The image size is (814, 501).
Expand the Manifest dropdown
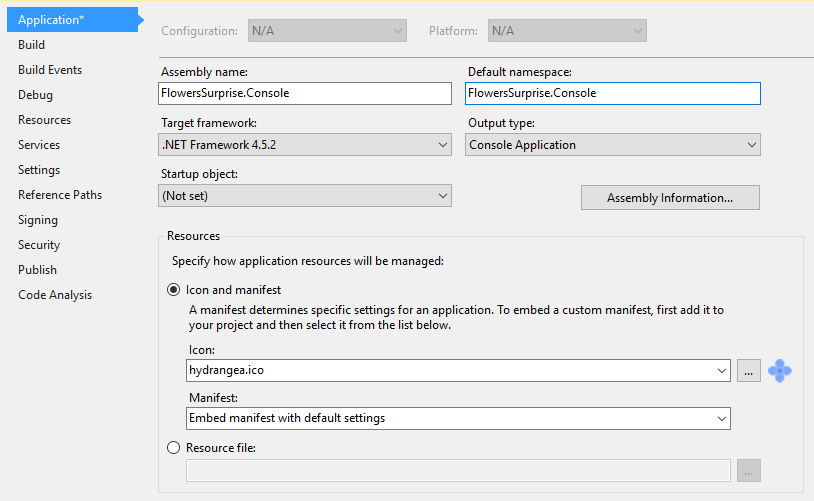(x=458, y=418)
